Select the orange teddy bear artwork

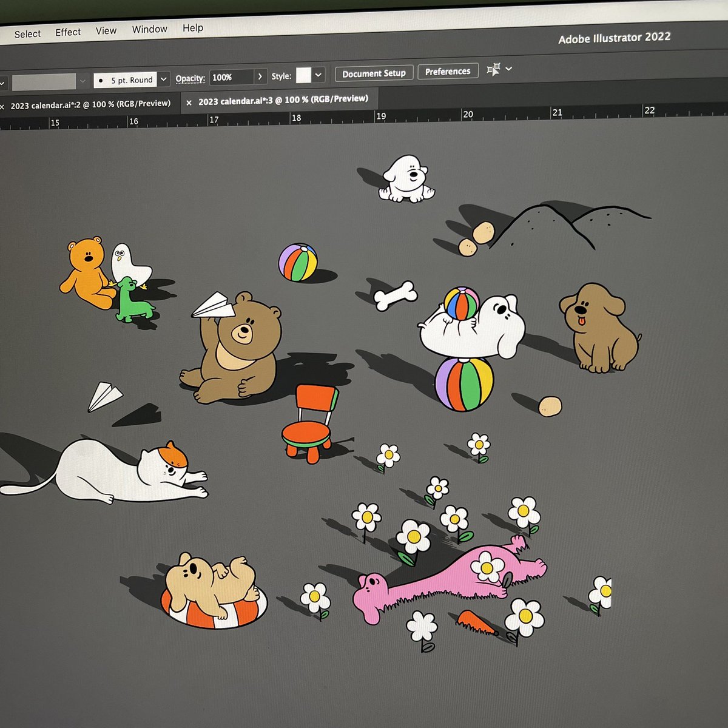point(87,273)
